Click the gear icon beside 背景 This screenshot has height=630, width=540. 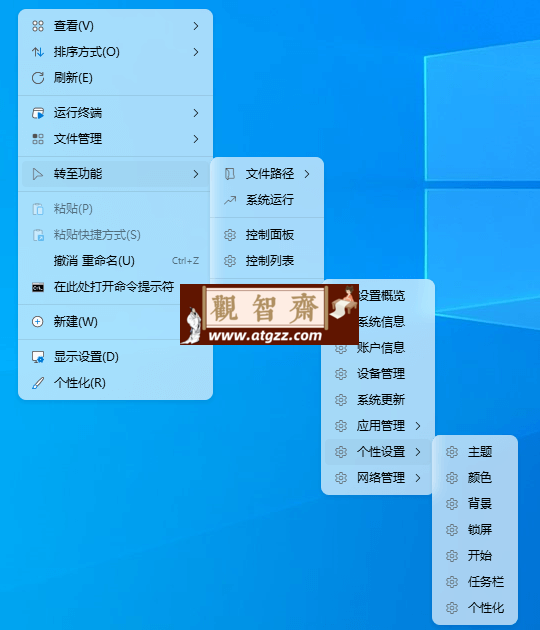[452, 504]
